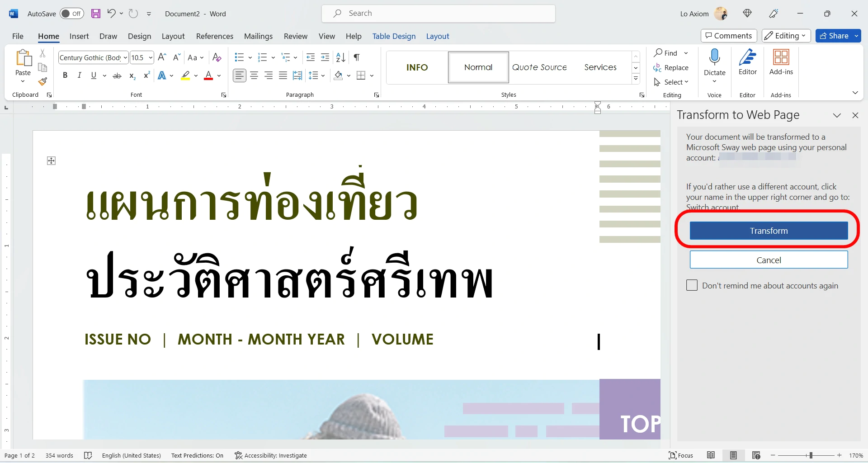Click the Search box
868x463 pixels.
point(439,14)
